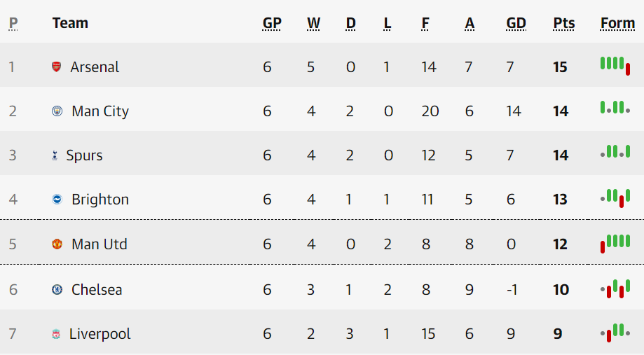
Task: Click the Pts column header
Action: coord(563,23)
